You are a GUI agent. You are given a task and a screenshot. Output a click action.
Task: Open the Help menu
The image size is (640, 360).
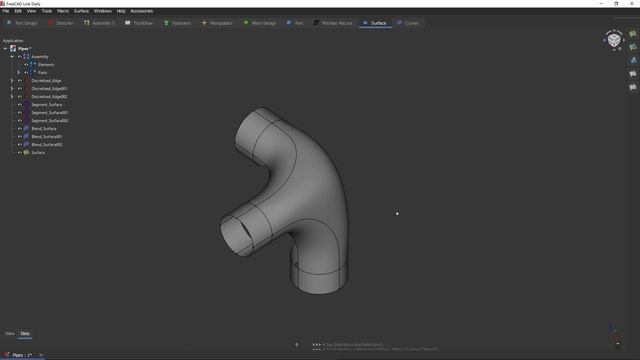(x=121, y=11)
